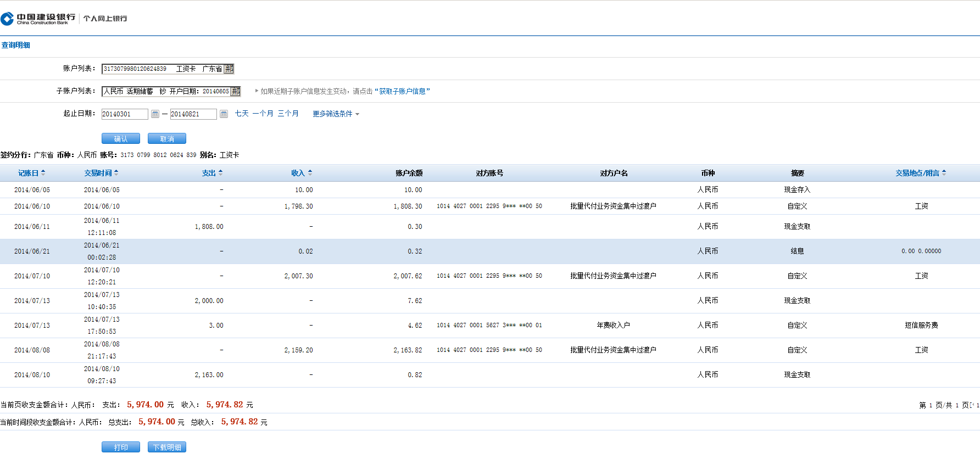Open the 子账户列表 sub-account dropdown
This screenshot has width=980, height=465.
click(x=236, y=91)
